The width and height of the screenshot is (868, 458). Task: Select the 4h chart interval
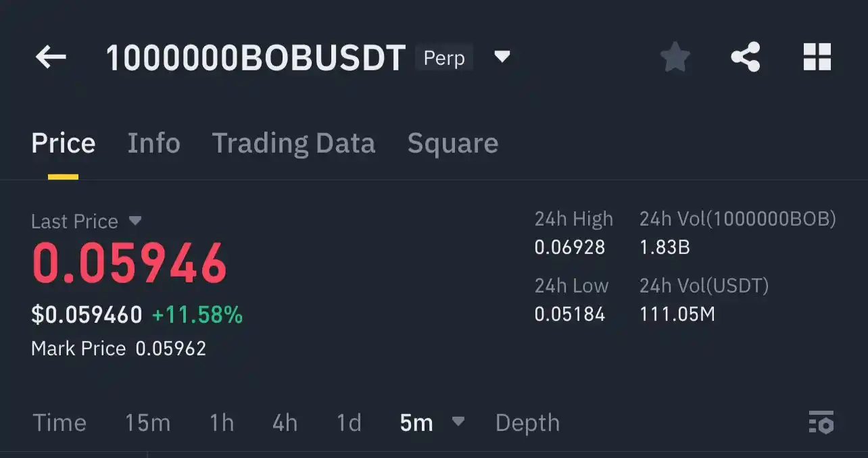click(x=285, y=423)
